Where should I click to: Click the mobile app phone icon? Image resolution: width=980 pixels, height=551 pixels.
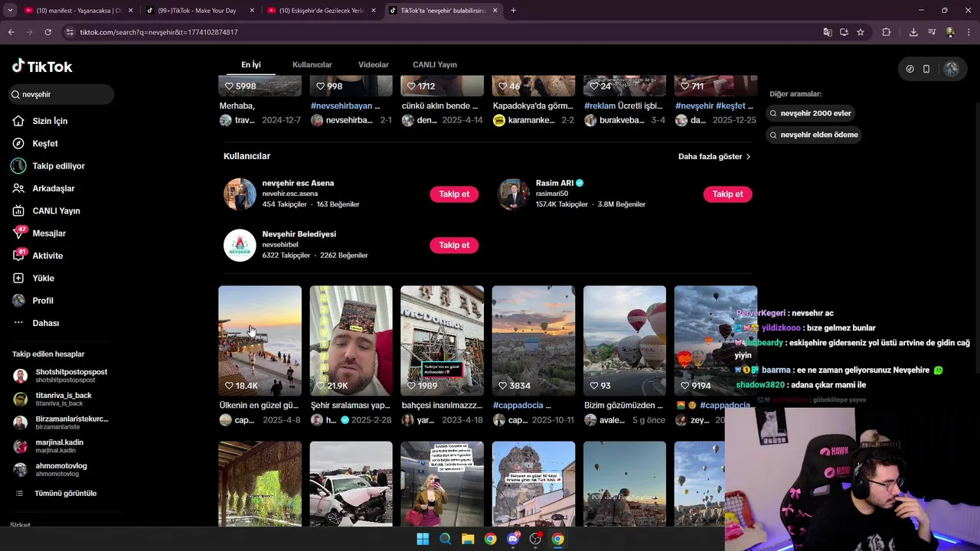(926, 69)
